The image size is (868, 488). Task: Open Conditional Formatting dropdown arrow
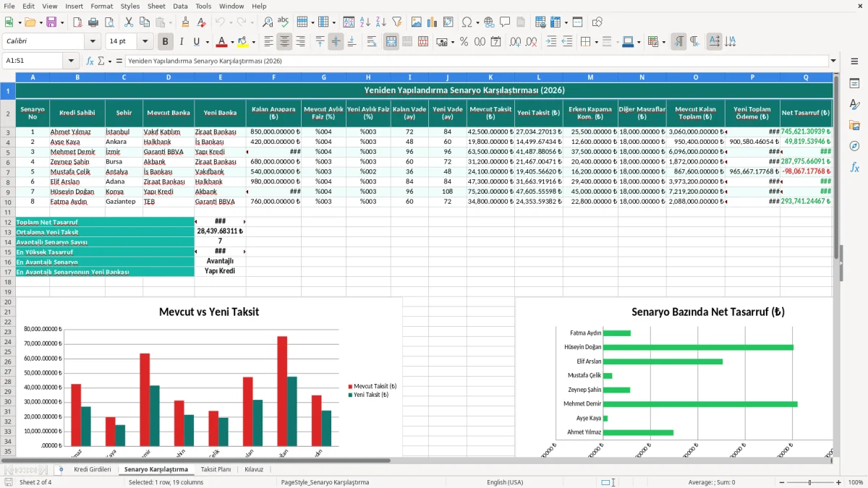664,42
